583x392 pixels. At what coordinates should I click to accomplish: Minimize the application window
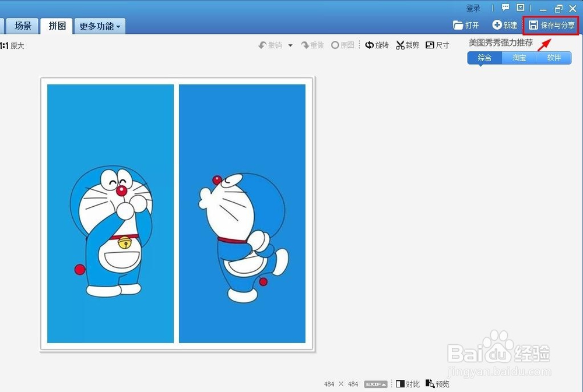click(543, 9)
